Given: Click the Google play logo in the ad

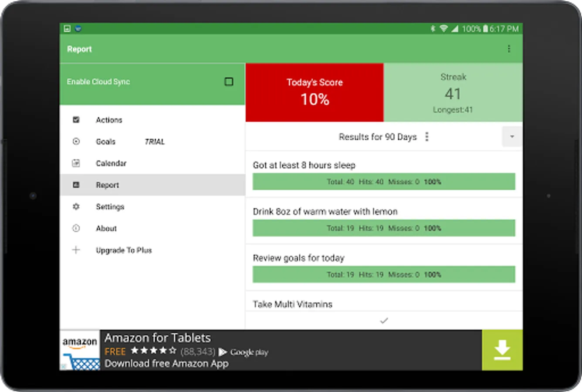Looking at the screenshot, I should pos(244,352).
